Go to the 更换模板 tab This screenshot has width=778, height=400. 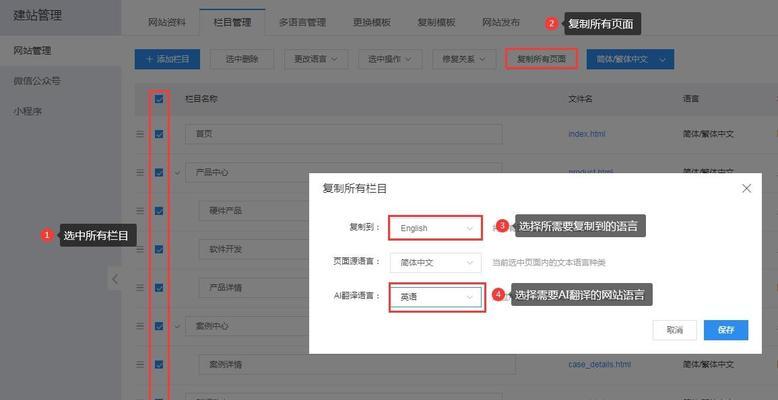[x=372, y=22]
